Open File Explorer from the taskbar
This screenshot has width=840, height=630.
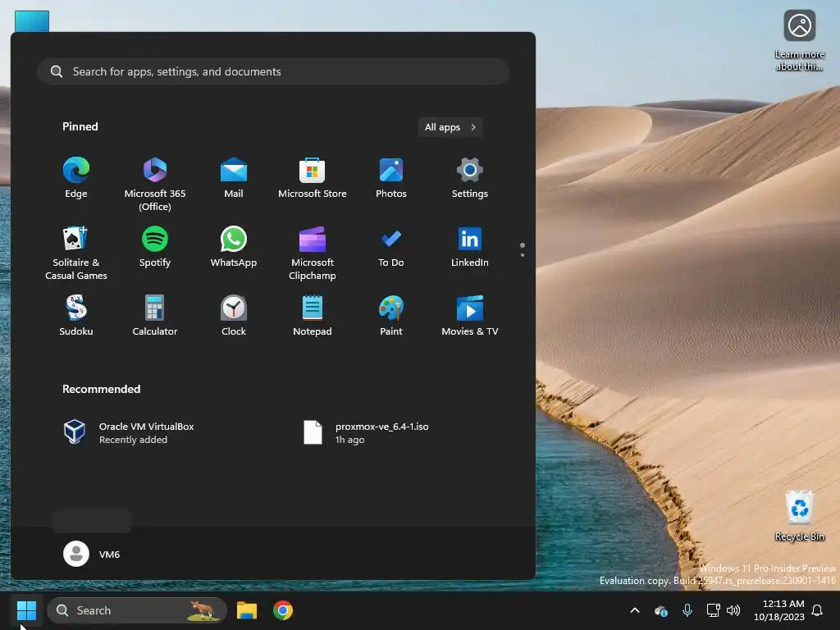pyautogui.click(x=247, y=610)
